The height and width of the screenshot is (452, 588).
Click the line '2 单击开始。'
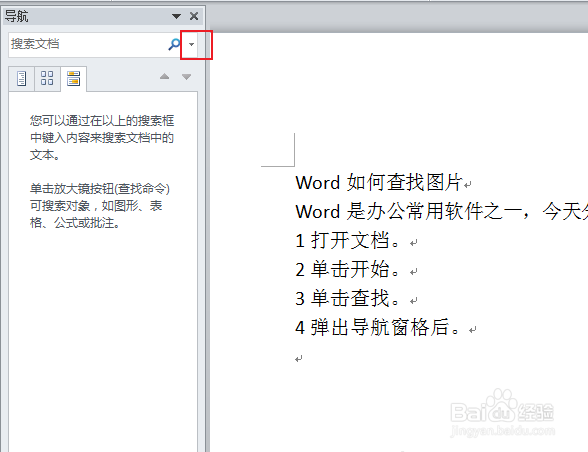[348, 269]
